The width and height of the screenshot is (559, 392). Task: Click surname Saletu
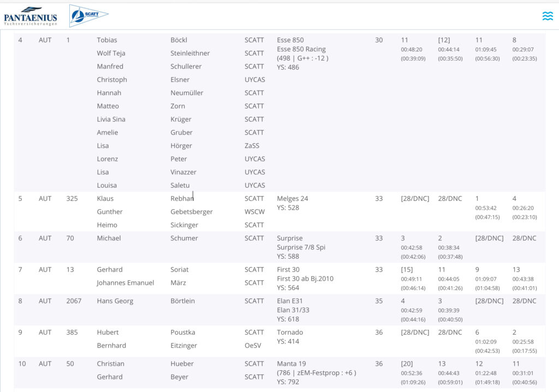[180, 185]
